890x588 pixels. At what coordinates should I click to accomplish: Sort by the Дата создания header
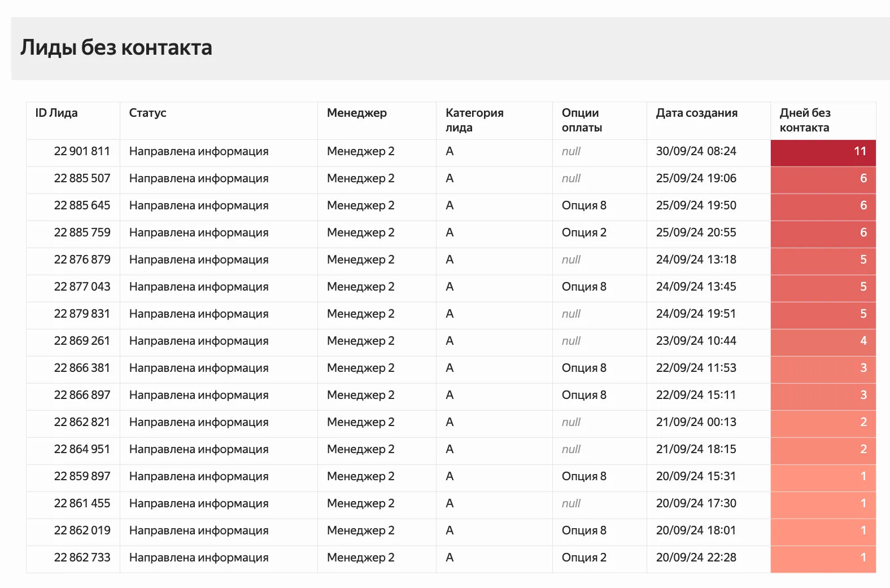point(696,113)
